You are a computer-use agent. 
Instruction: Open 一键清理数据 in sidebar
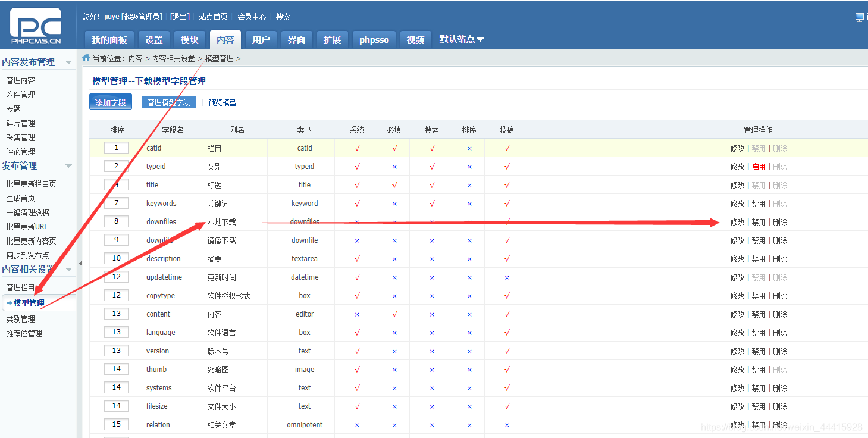[x=28, y=212]
